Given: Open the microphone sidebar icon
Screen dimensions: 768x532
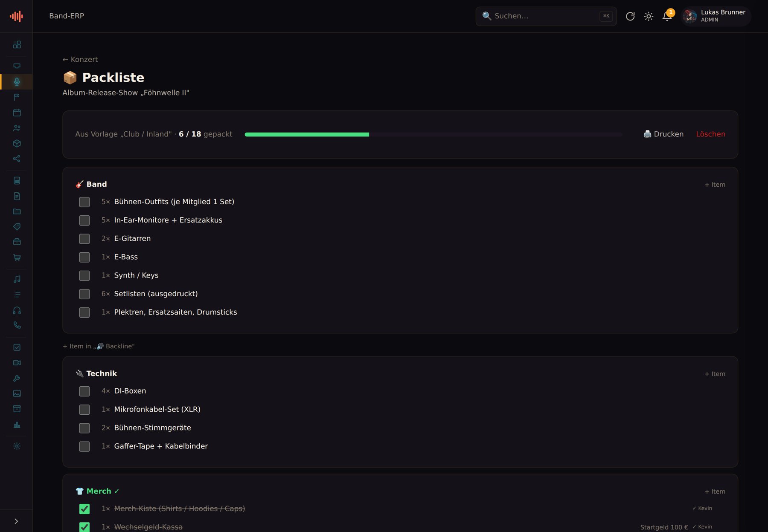Looking at the screenshot, I should pos(17,81).
